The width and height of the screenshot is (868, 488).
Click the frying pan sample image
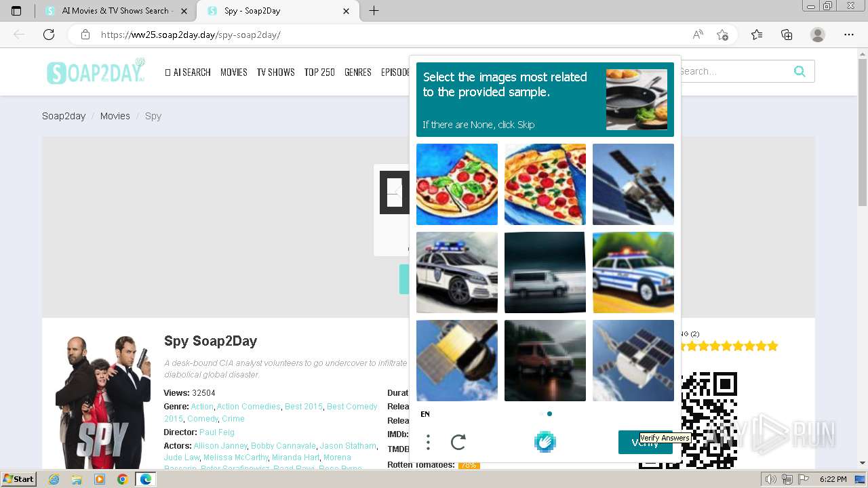[637, 100]
